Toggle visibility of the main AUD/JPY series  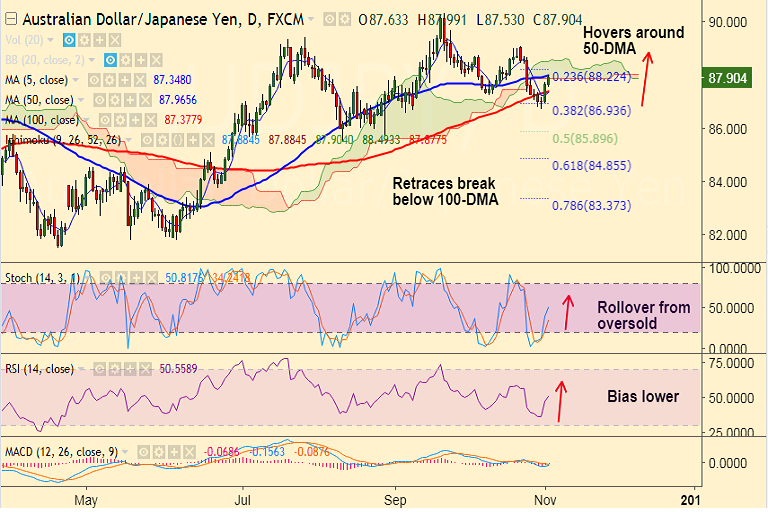330,20
